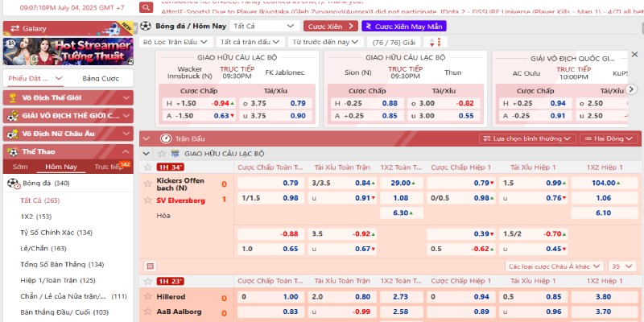The height and width of the screenshot is (322, 644).
Task: Click Hillerod handicap odds 1.00
Action: [x=291, y=296]
